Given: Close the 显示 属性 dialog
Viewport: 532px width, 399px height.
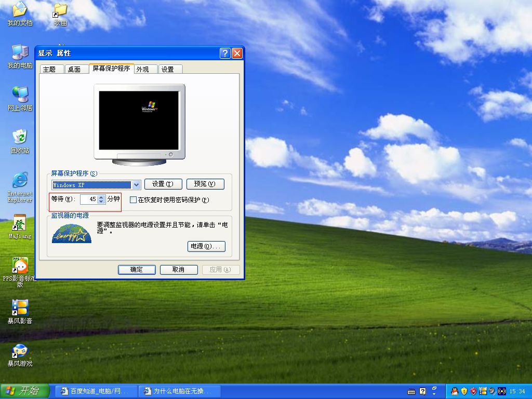Looking at the screenshot, I should pos(237,54).
